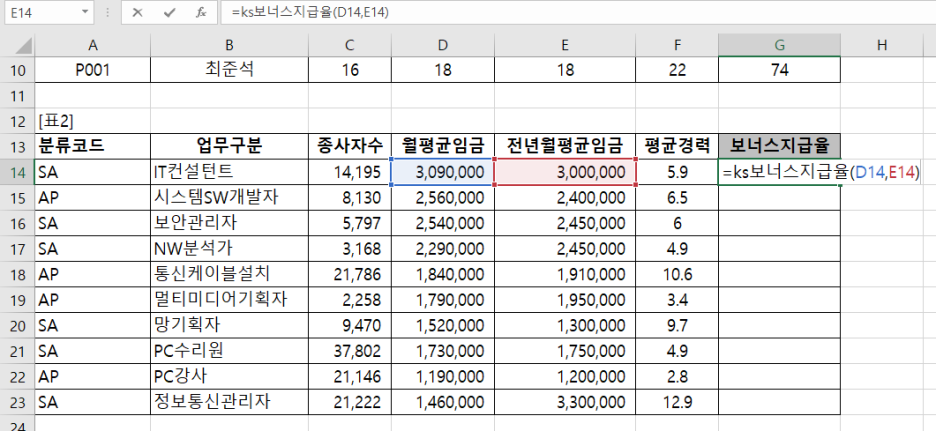Click cell F10 showing 22

tap(677, 70)
